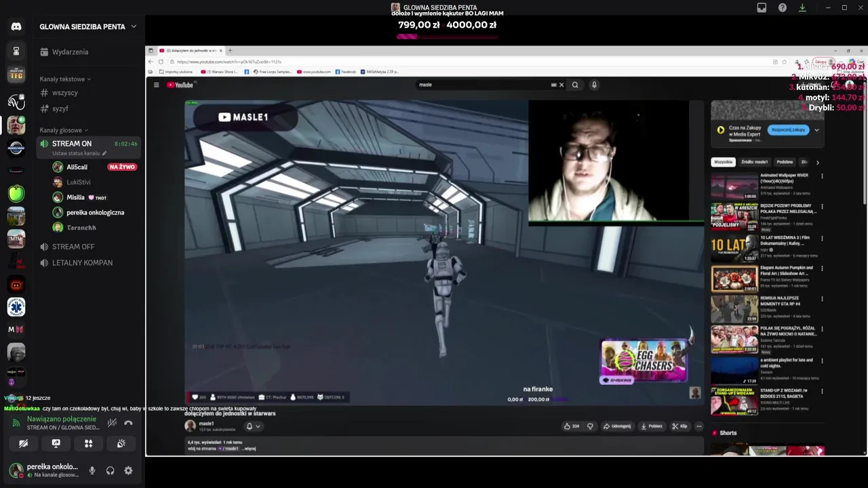
Task: Deafen with the headphones icon
Action: pos(110,470)
